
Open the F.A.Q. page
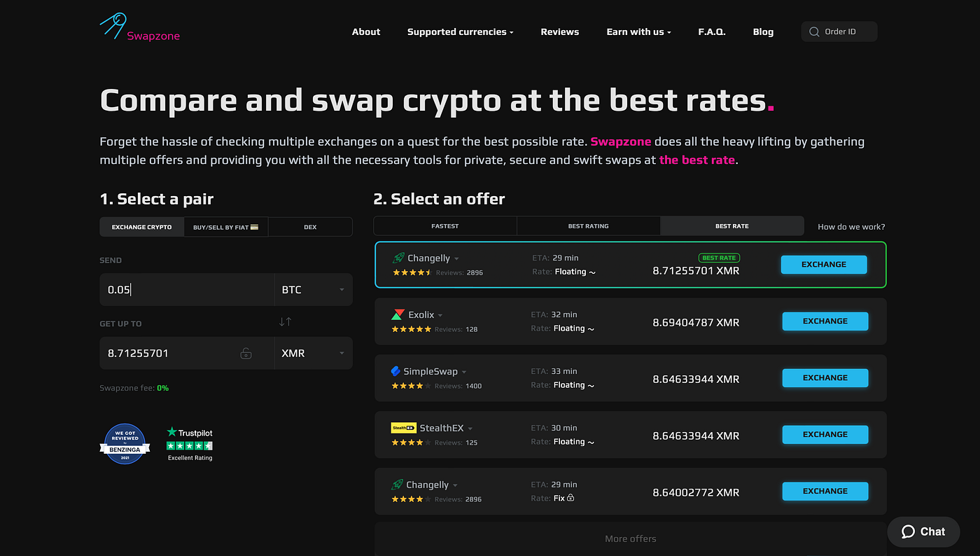(x=712, y=32)
